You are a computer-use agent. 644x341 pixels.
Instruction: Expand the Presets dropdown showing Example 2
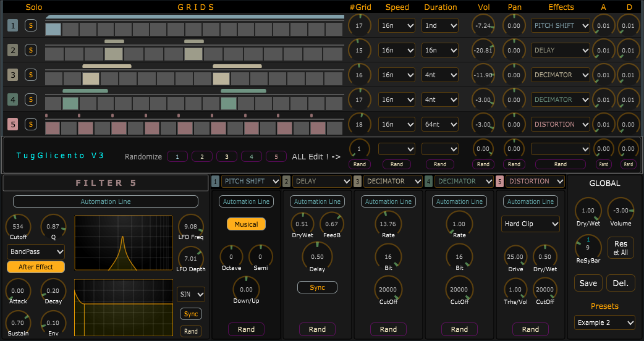(x=604, y=322)
